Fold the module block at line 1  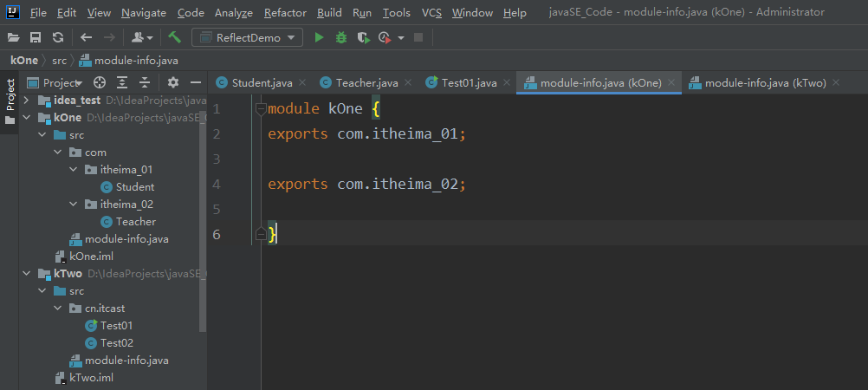coord(261,109)
